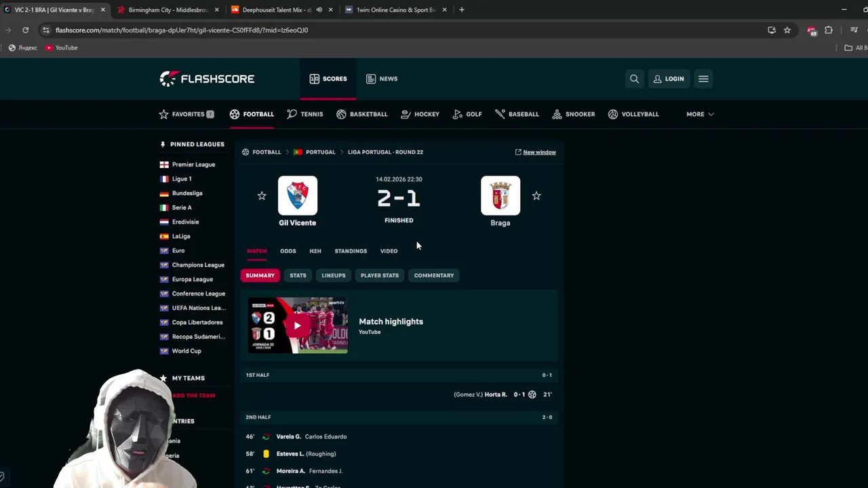Favorite Gil Vicente with star

(262, 196)
